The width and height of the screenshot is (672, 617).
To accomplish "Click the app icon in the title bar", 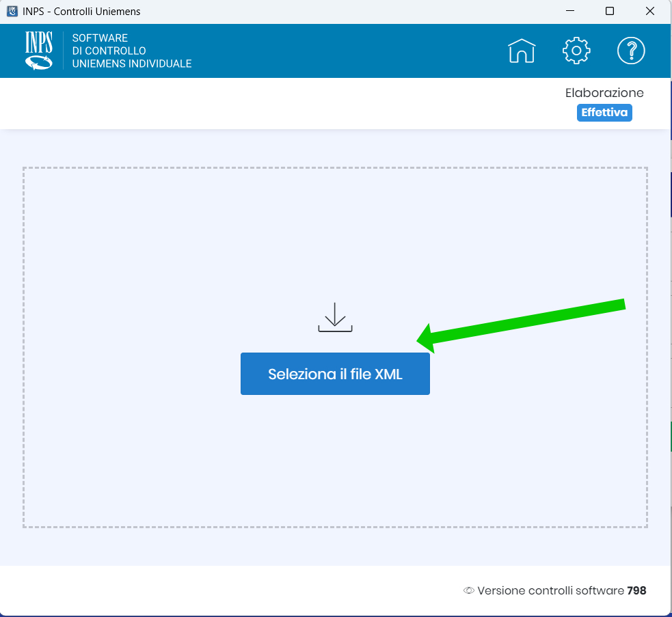I will (12, 11).
